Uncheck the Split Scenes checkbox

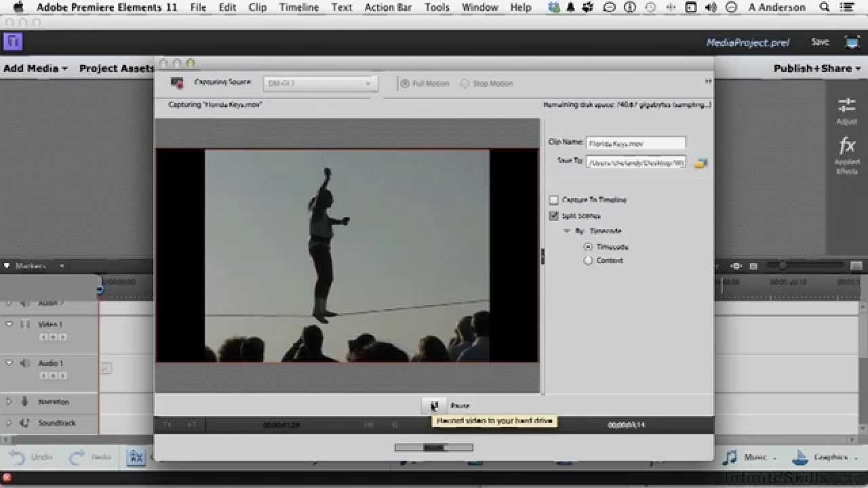553,216
